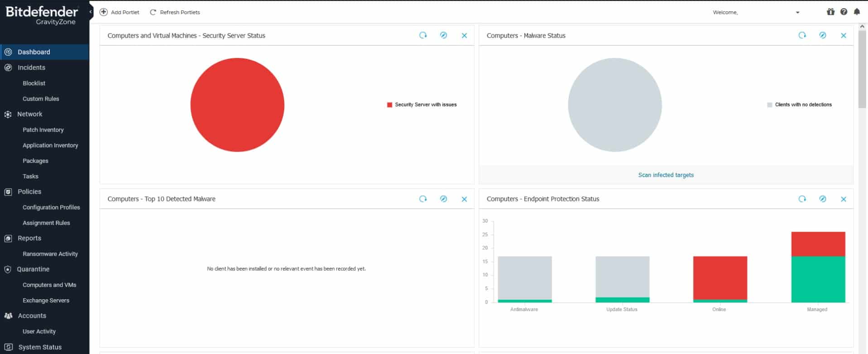
Task: Click Refresh Portlets in the toolbar
Action: 175,12
